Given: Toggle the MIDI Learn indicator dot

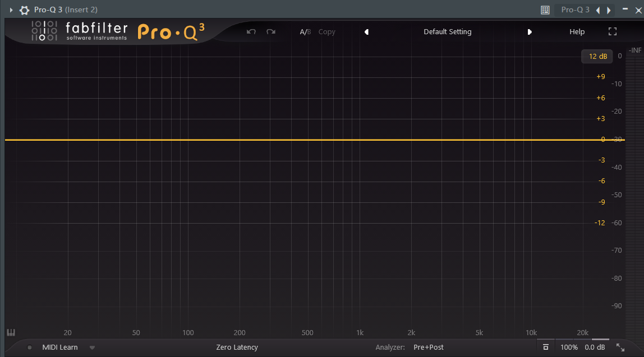Looking at the screenshot, I should point(30,347).
